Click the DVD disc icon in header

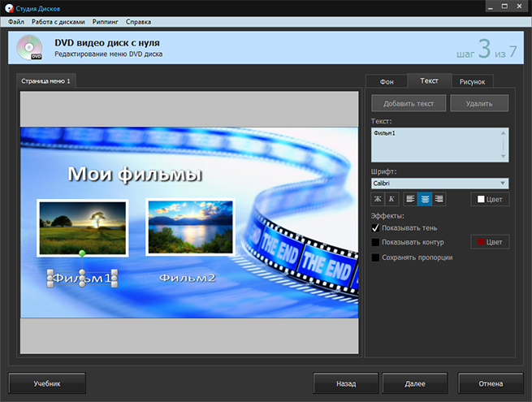click(x=29, y=49)
